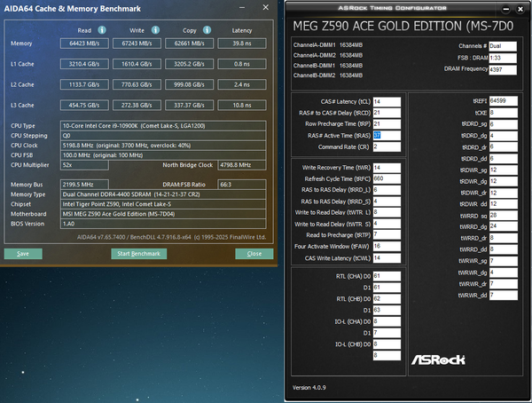This screenshot has height=403, width=532.
Task: Click the tWRRD_sg value field
Action: pos(504,216)
